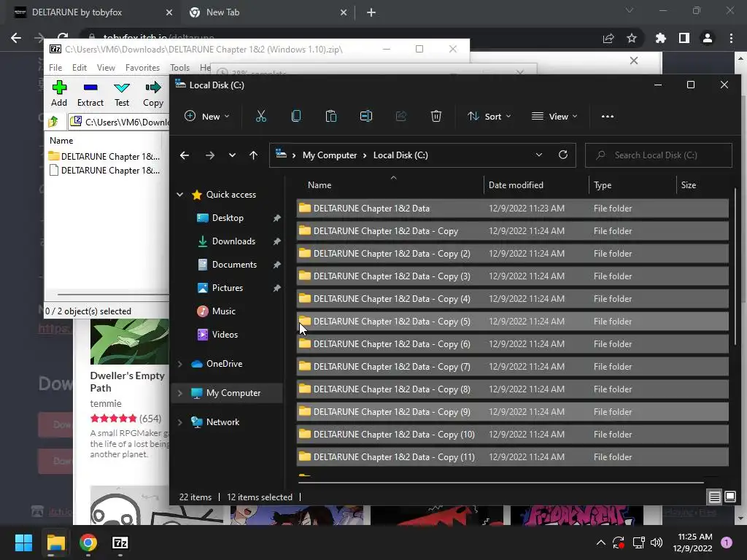747x560 pixels.
Task: Open recent locations dropdown arrow
Action: click(x=232, y=155)
